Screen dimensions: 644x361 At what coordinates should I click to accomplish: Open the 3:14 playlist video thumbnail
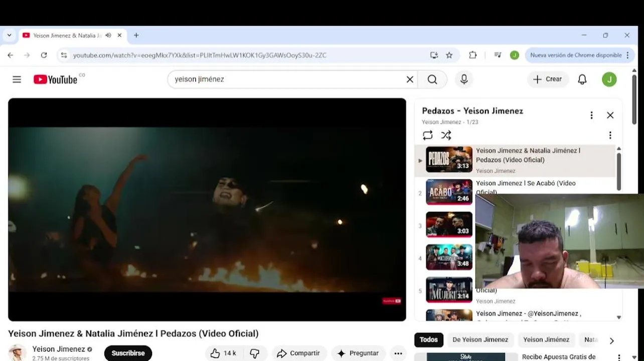pos(449,290)
